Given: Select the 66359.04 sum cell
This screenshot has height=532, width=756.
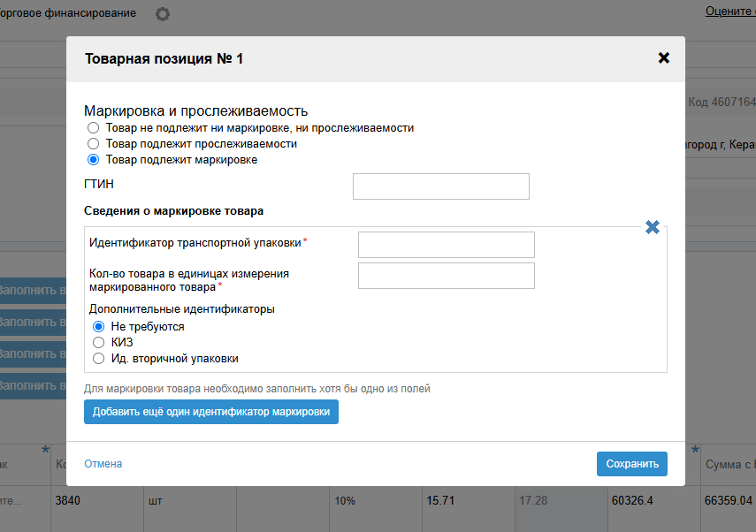Looking at the screenshot, I should pyautogui.click(x=728, y=501).
